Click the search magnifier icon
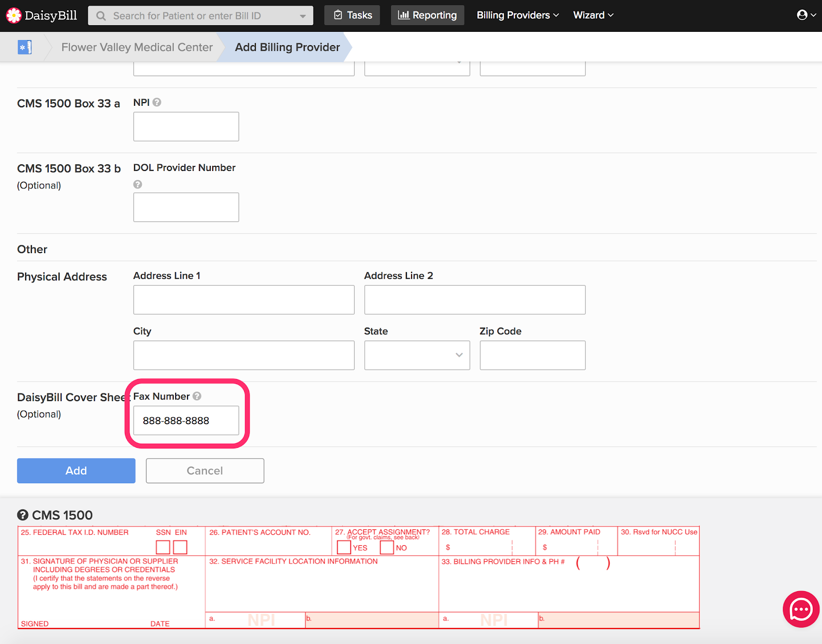This screenshot has width=822, height=644. point(101,16)
